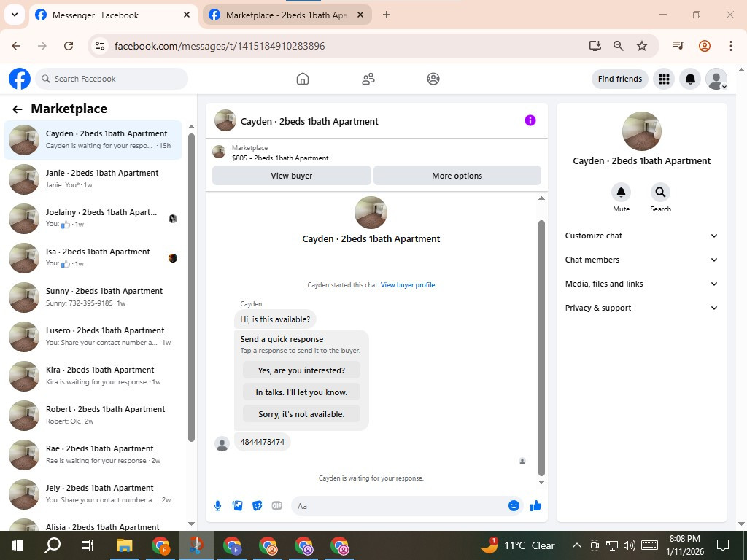Send quick reply In talks. I'll let you know.
Screen dimensions: 747x560
pyautogui.click(x=301, y=392)
